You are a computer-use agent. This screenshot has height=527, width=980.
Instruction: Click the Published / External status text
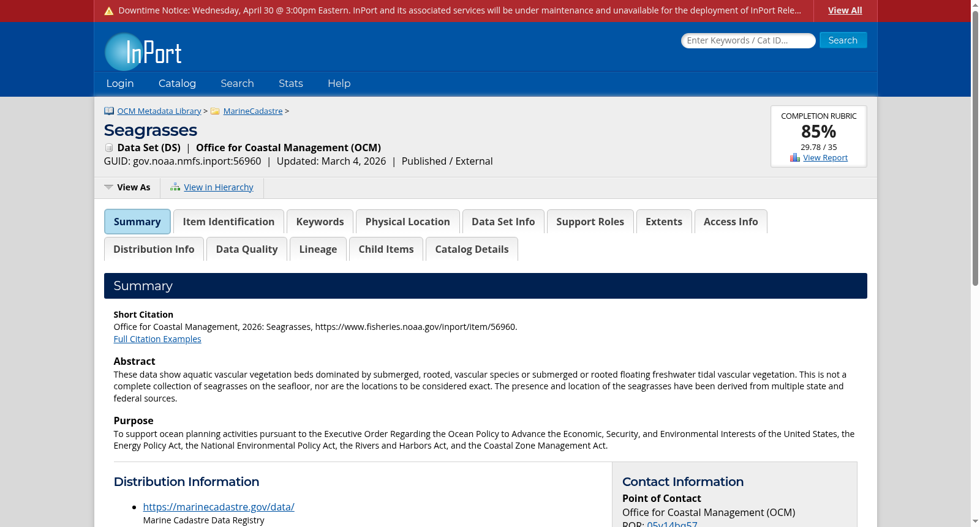(447, 161)
